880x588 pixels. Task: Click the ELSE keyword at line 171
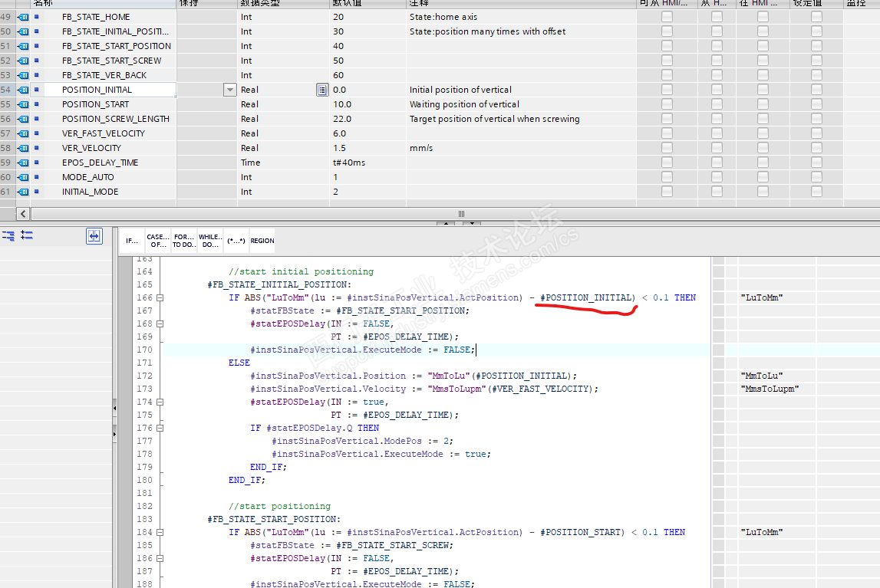239,363
